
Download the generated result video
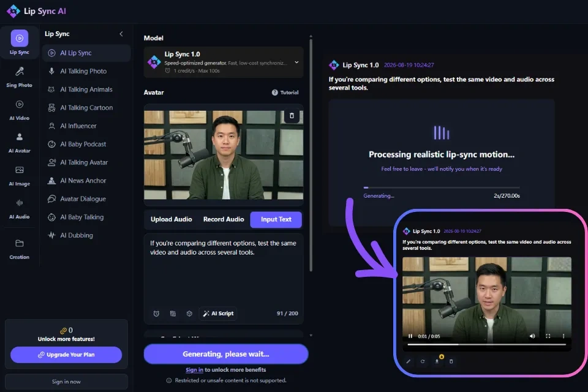(x=437, y=361)
